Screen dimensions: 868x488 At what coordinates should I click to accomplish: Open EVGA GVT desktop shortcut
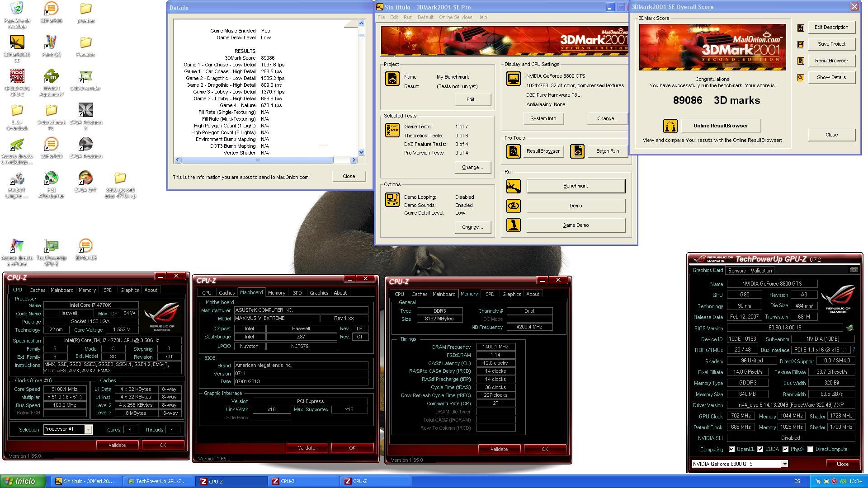tap(85, 182)
